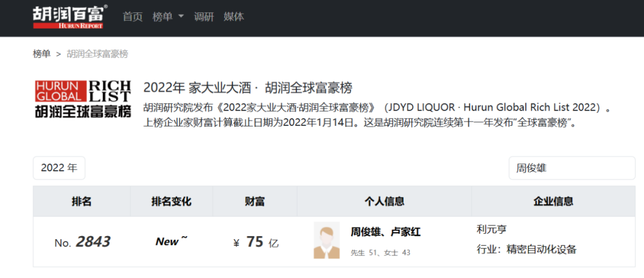Click the page title 2022年 家大业大酒 · 胡润全球富豪榜
Viewport: 644px width, 278px height.
tap(248, 88)
